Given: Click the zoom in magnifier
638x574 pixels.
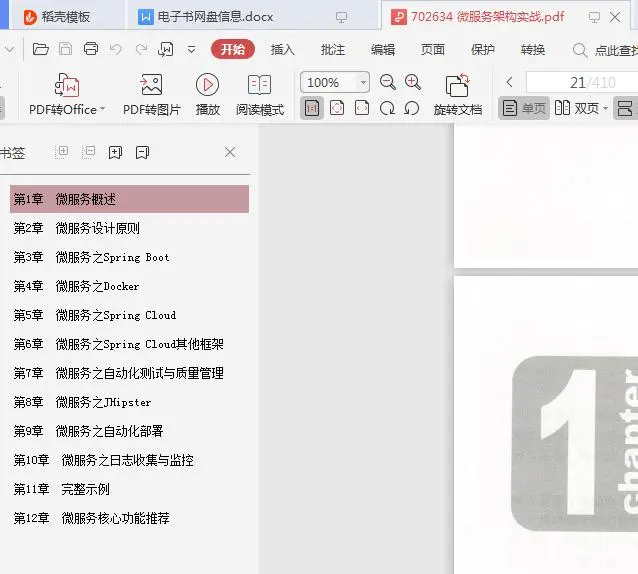Looking at the screenshot, I should coord(413,82).
